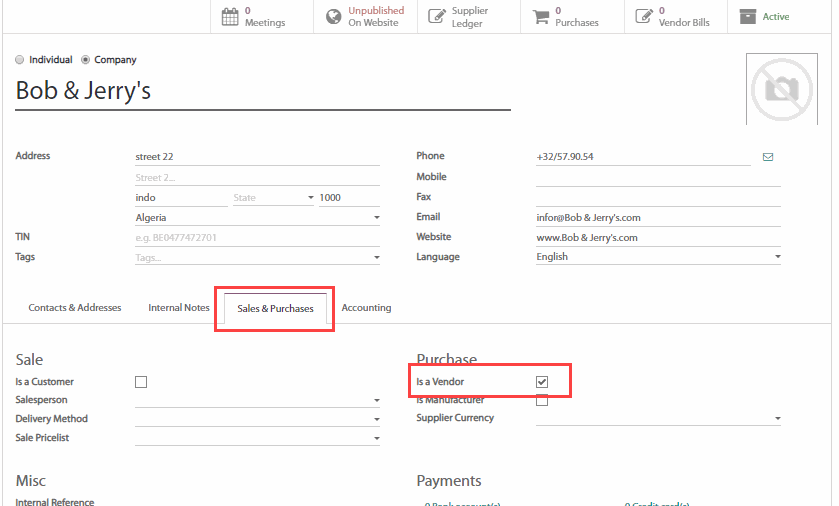This screenshot has width=839, height=506.
Task: Open the Supplier Currency dropdown
Action: point(777,419)
